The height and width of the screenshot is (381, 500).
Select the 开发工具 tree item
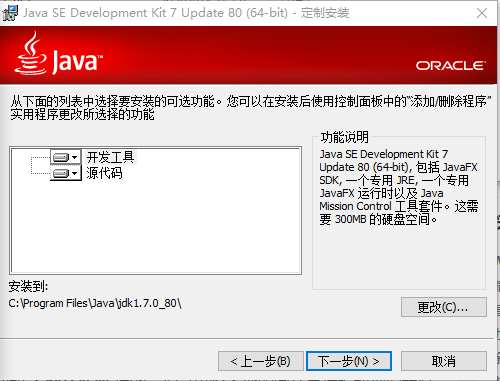(x=111, y=157)
